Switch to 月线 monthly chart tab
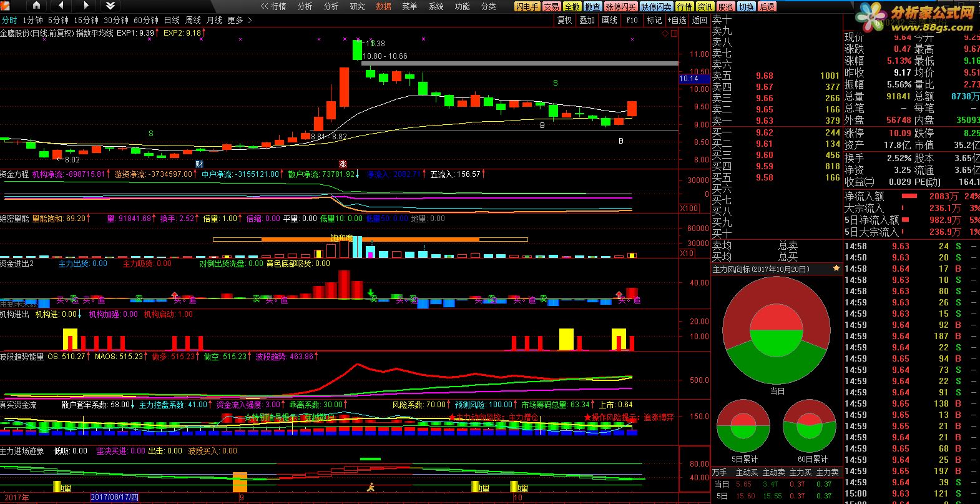 (x=214, y=20)
